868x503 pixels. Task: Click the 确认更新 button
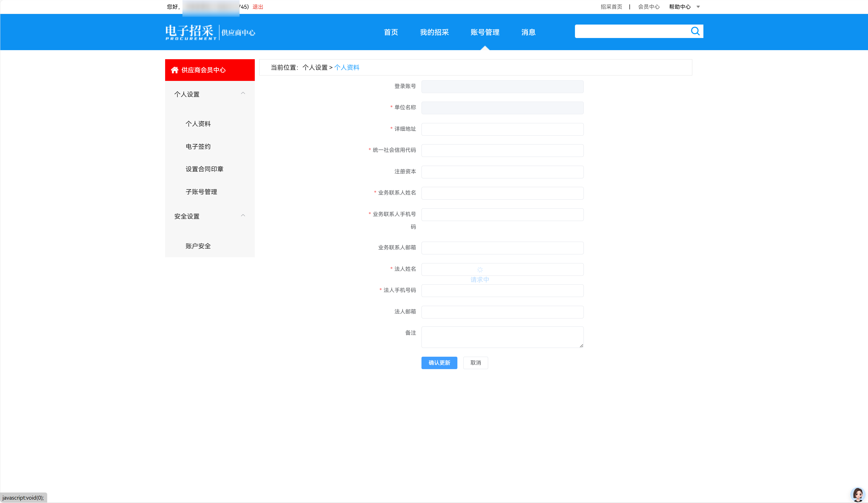click(439, 363)
